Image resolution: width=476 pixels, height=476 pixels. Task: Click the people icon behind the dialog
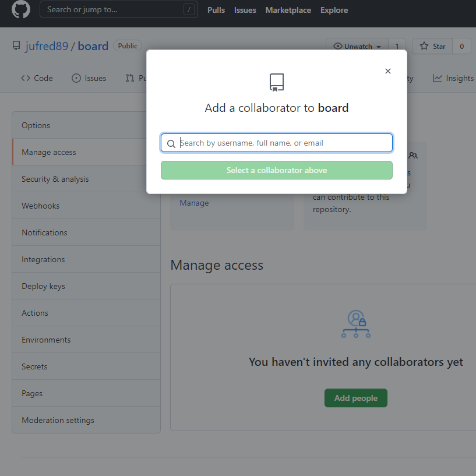coord(413,156)
